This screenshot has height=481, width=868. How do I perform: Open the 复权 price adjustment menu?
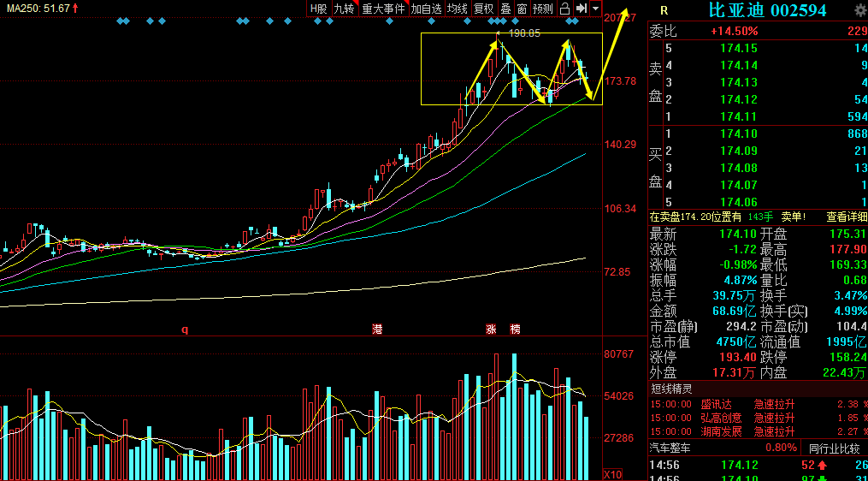point(484,9)
